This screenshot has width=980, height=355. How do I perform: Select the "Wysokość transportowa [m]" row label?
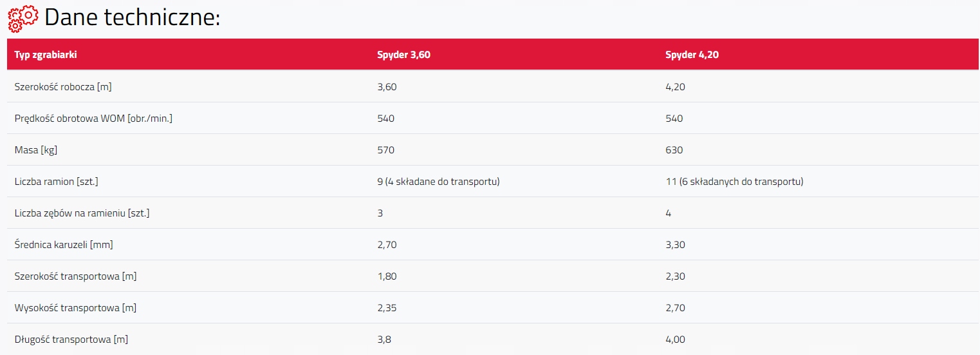75,308
